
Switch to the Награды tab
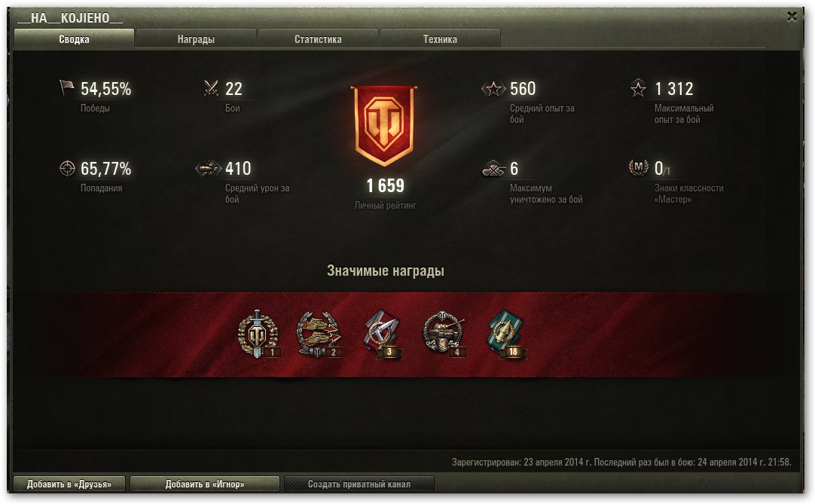pyautogui.click(x=195, y=39)
